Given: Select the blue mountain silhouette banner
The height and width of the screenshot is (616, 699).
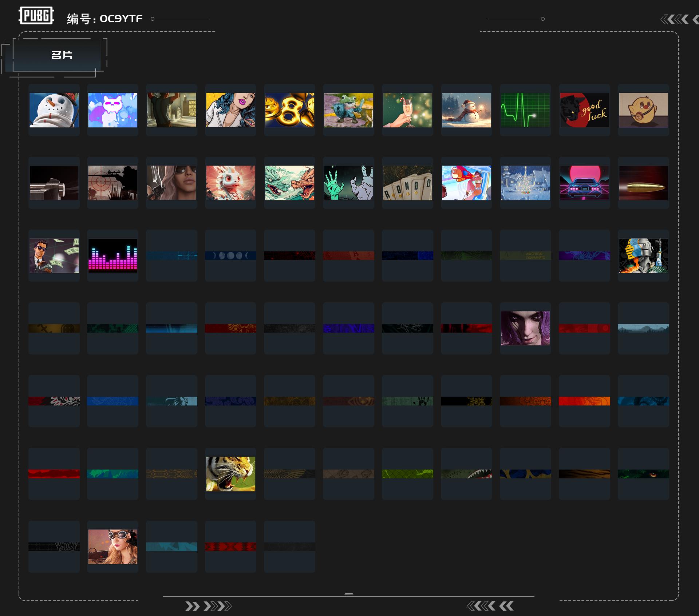Looking at the screenshot, I should pos(643,328).
